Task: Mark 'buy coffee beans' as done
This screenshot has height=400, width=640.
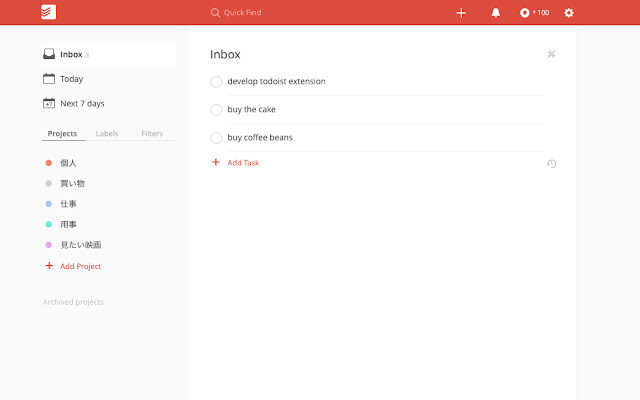Action: pyautogui.click(x=216, y=138)
